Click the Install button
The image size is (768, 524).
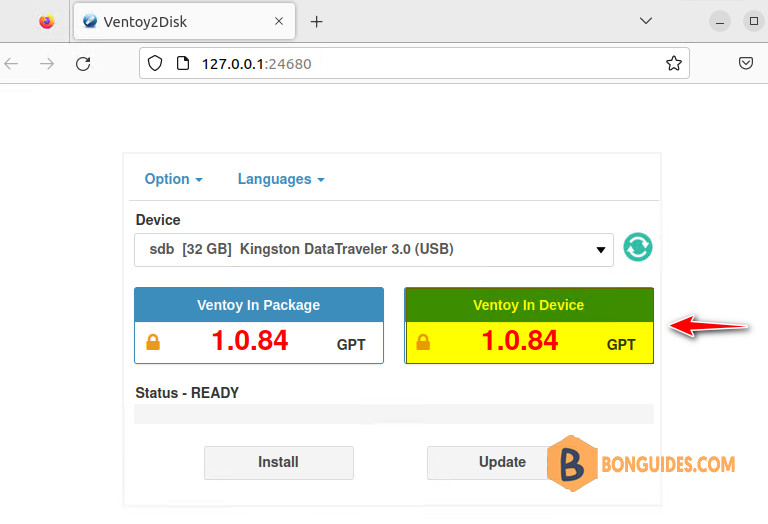(x=279, y=462)
